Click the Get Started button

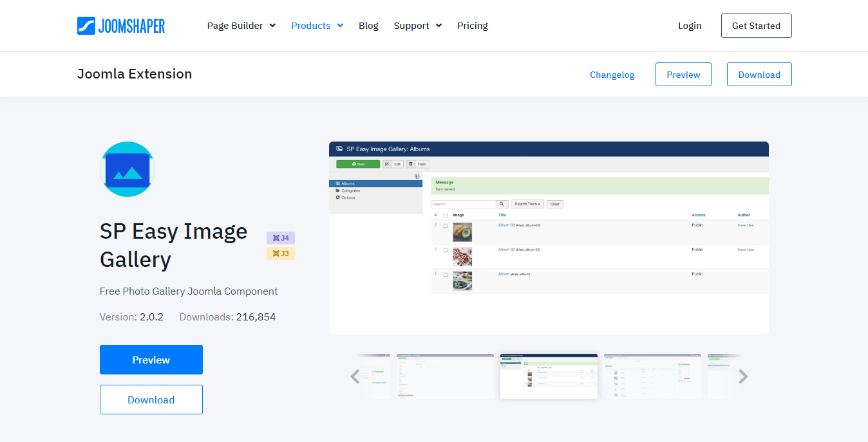pyautogui.click(x=756, y=26)
